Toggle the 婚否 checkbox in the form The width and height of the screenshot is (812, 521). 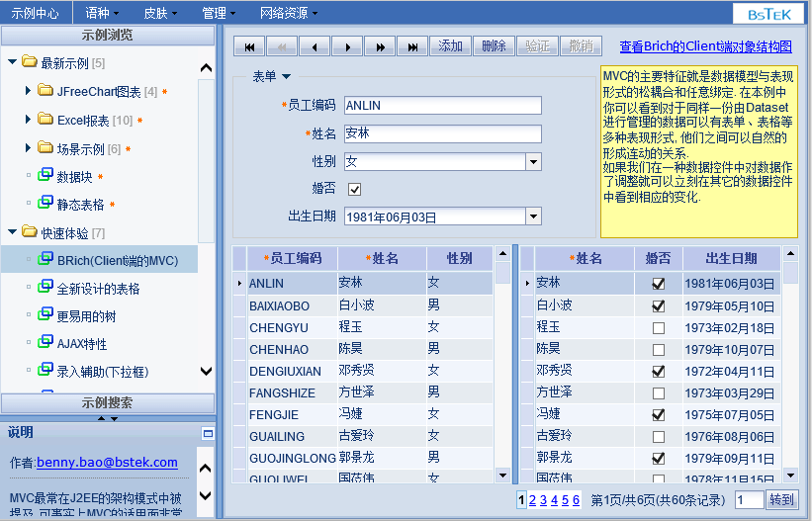[354, 189]
